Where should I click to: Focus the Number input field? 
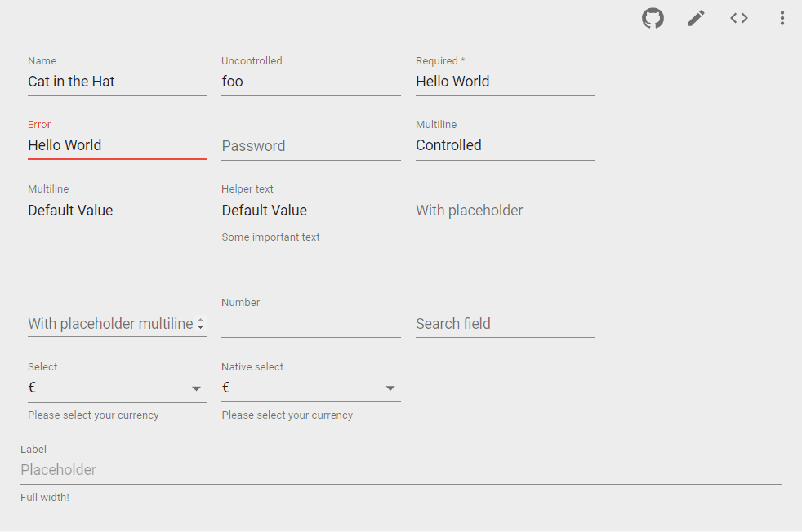point(311,324)
